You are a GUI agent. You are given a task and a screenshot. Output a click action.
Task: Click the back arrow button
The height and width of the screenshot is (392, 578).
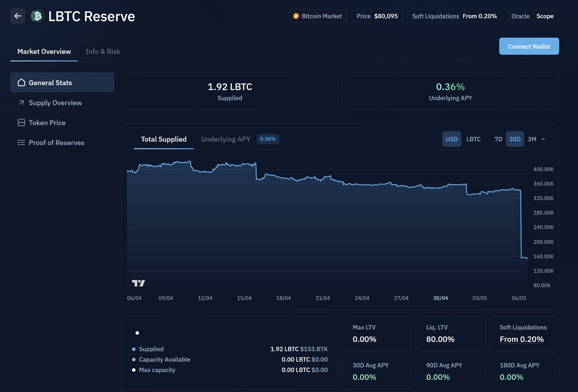[x=18, y=16]
